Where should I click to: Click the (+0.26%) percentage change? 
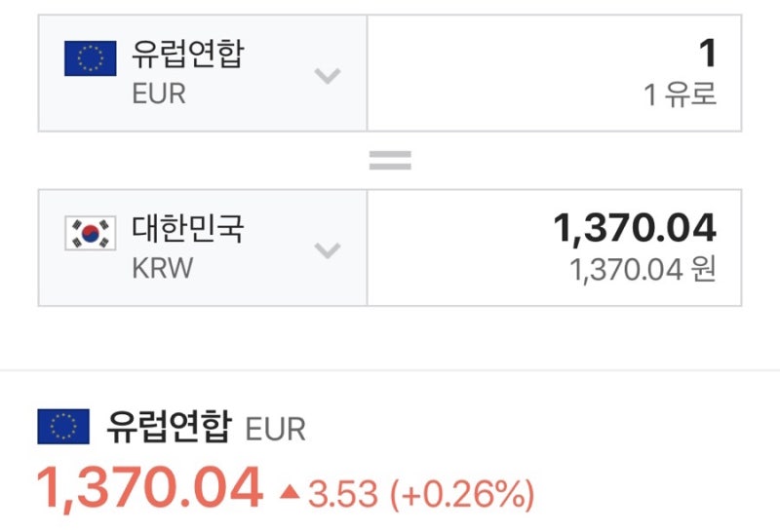(x=462, y=494)
